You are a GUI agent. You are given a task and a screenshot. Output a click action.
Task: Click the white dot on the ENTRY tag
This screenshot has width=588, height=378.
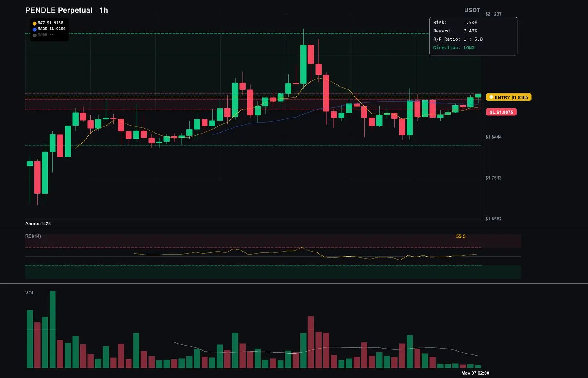tap(491, 97)
